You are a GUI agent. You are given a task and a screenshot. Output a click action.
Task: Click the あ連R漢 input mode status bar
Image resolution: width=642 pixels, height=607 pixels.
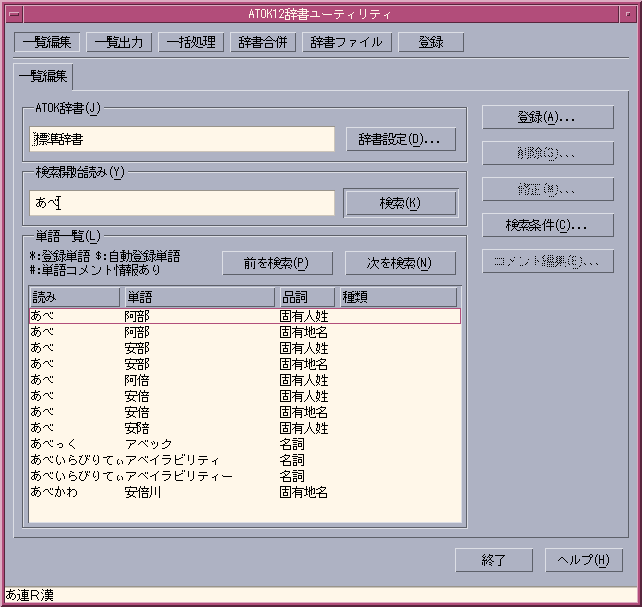point(321,594)
